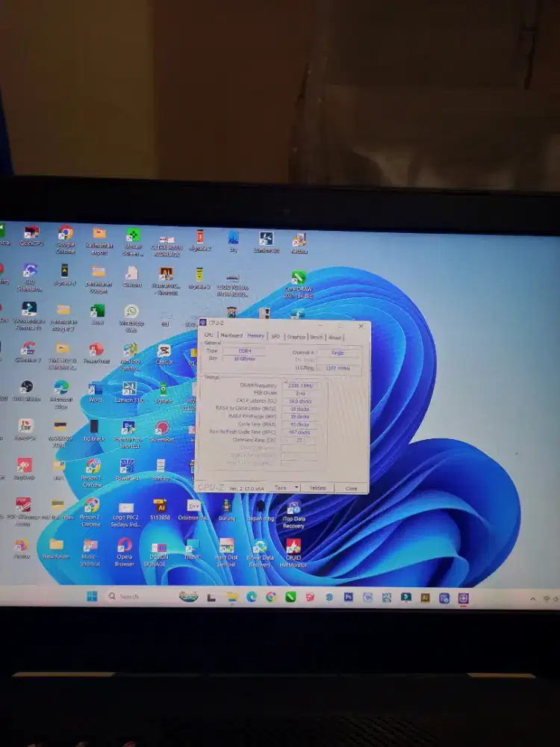Open the bg black desktop file

[94, 430]
